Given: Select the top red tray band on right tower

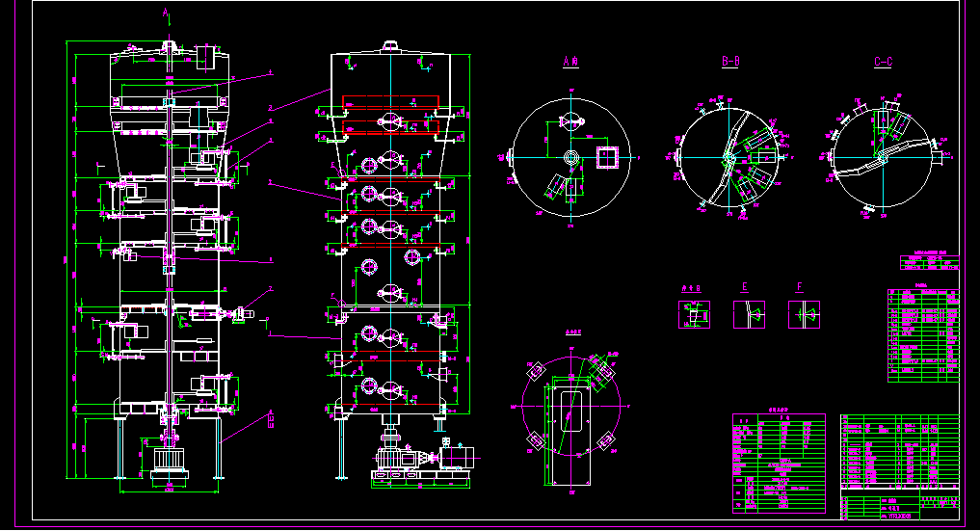Looking at the screenshot, I should coord(390,100).
